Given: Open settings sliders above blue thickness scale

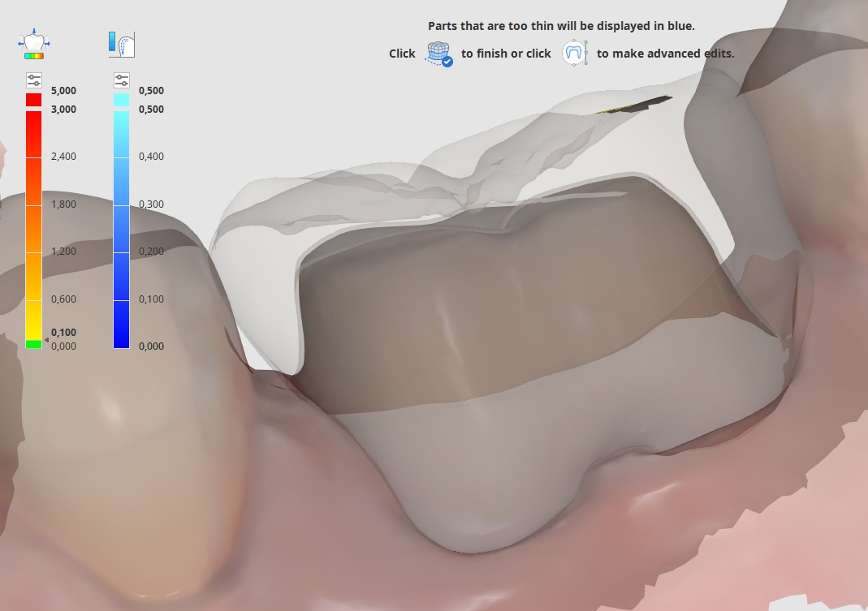Looking at the screenshot, I should tap(121, 80).
